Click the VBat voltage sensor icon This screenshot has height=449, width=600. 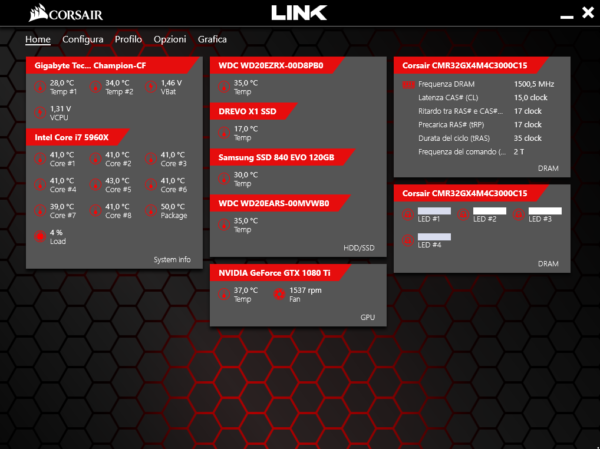(x=151, y=86)
